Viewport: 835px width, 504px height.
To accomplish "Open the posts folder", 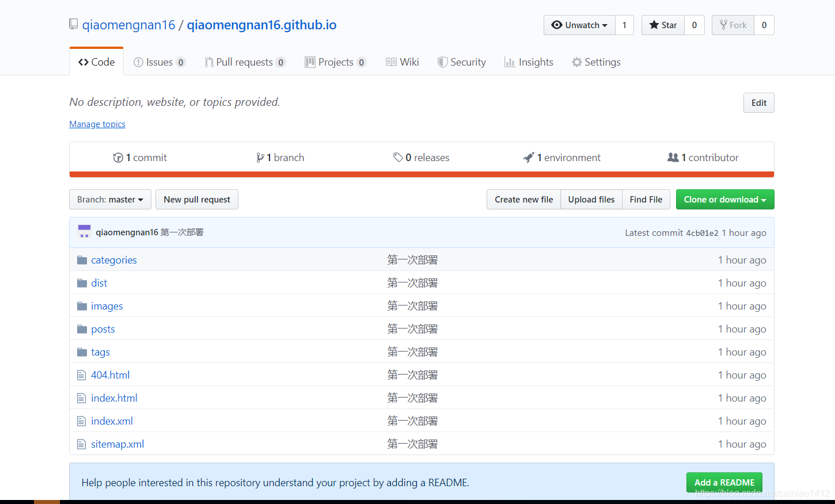I will click(x=103, y=329).
